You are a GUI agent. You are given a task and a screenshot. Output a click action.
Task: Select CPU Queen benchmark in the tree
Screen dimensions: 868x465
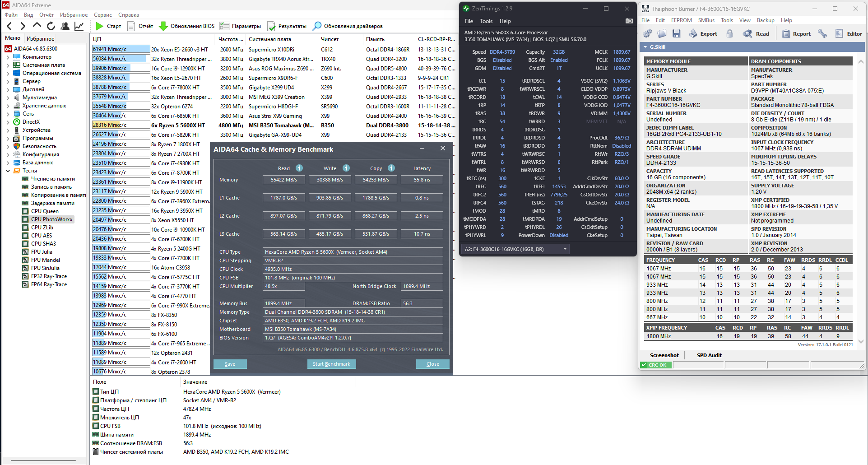[45, 211]
